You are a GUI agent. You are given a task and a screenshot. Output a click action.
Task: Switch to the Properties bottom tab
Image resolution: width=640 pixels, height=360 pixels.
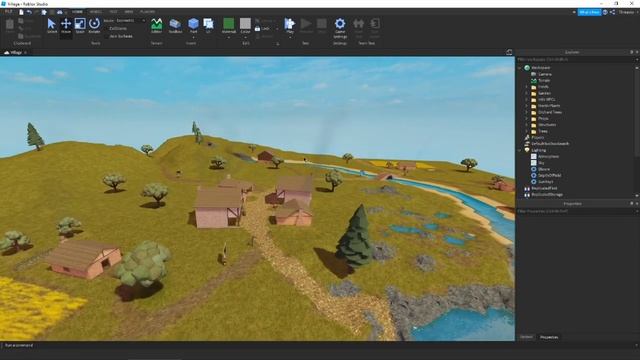click(549, 337)
